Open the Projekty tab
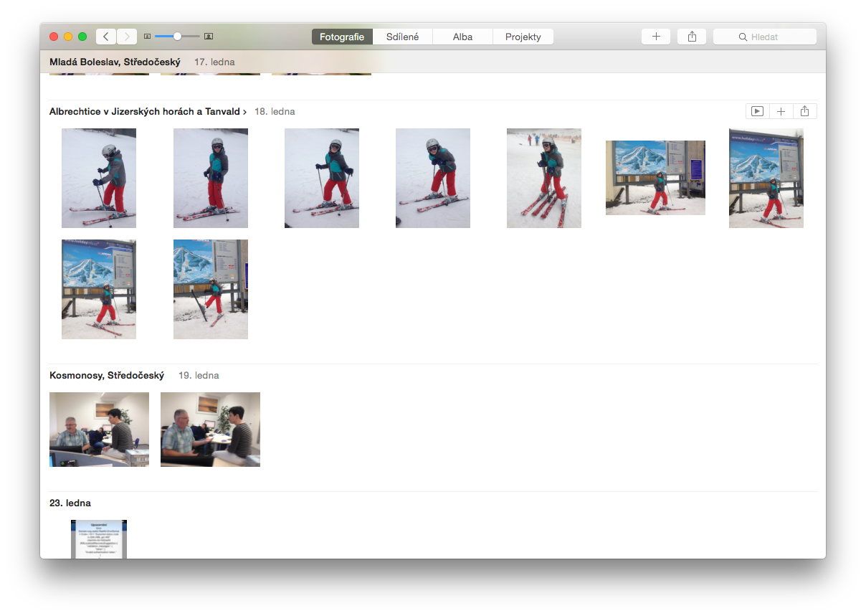The image size is (866, 616). [523, 37]
